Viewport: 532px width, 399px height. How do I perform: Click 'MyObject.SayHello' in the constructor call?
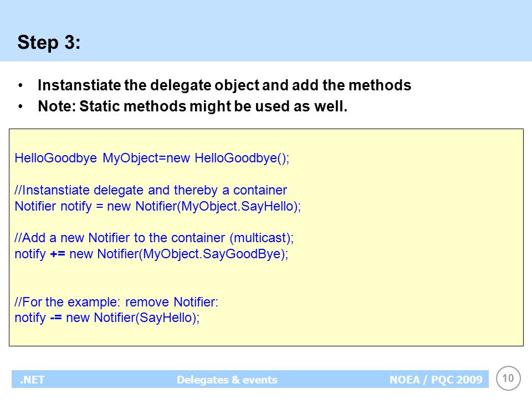pyautogui.click(x=238, y=206)
